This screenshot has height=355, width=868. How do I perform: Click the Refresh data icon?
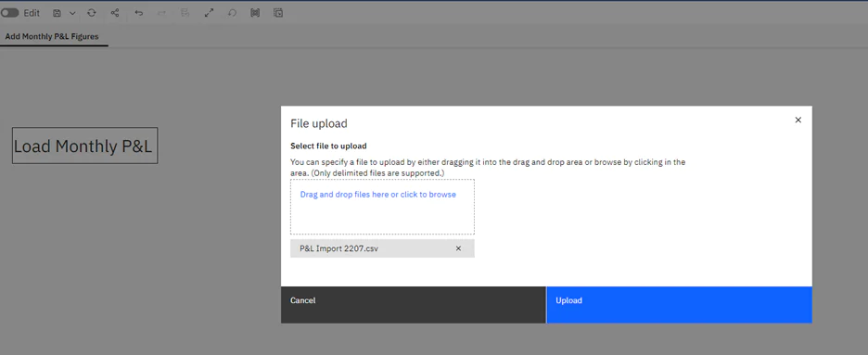(91, 13)
